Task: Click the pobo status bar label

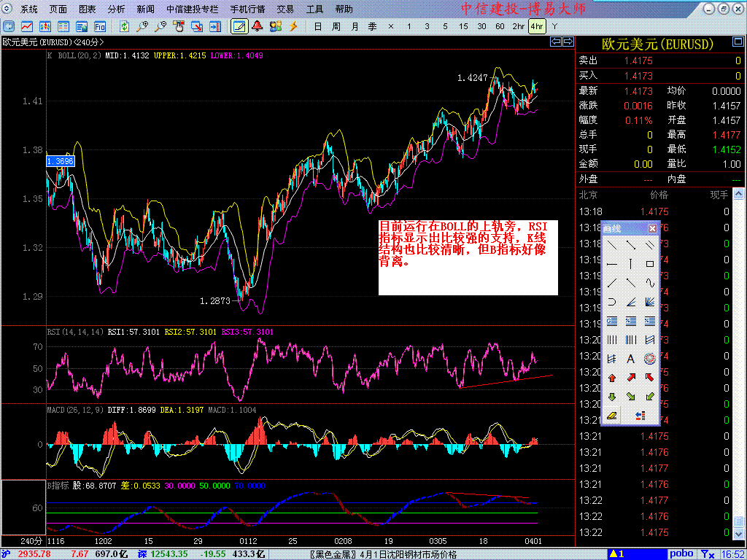Action: (x=682, y=554)
